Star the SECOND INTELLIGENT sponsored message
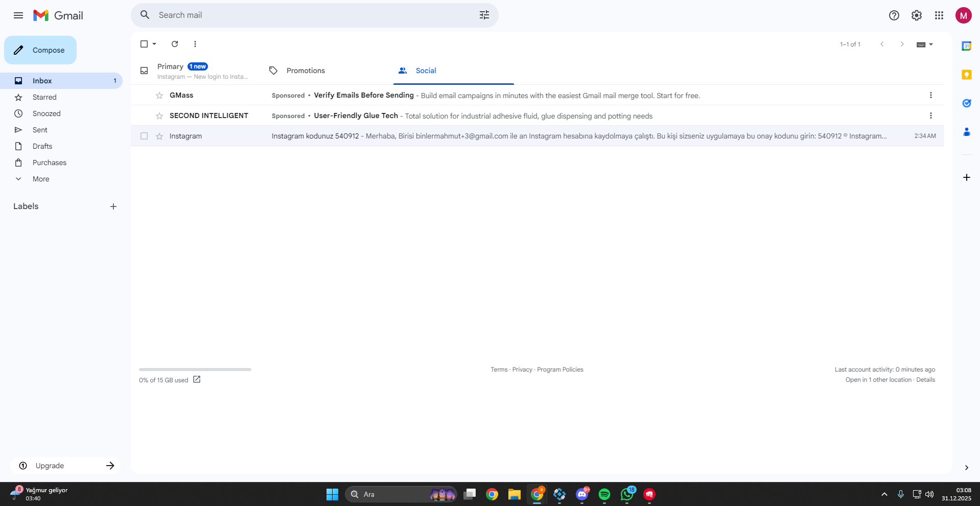Screen dimensions: 980x506 pyautogui.click(x=159, y=116)
